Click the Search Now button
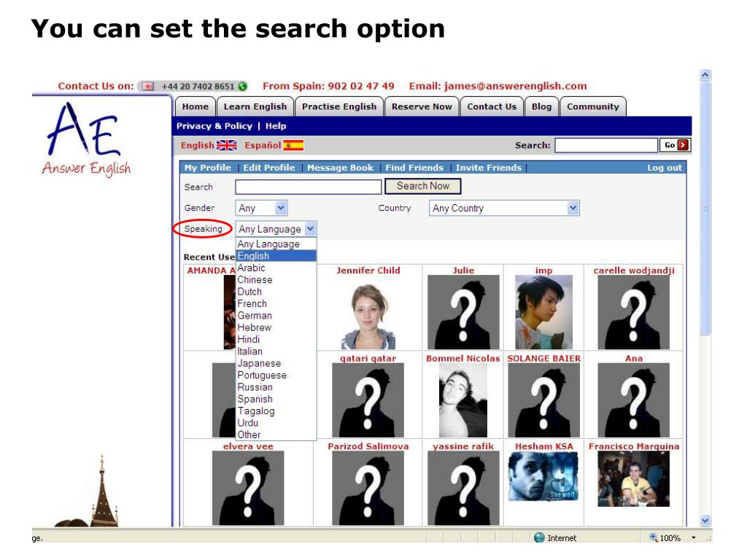Viewport: 747px width, 560px height. click(423, 186)
